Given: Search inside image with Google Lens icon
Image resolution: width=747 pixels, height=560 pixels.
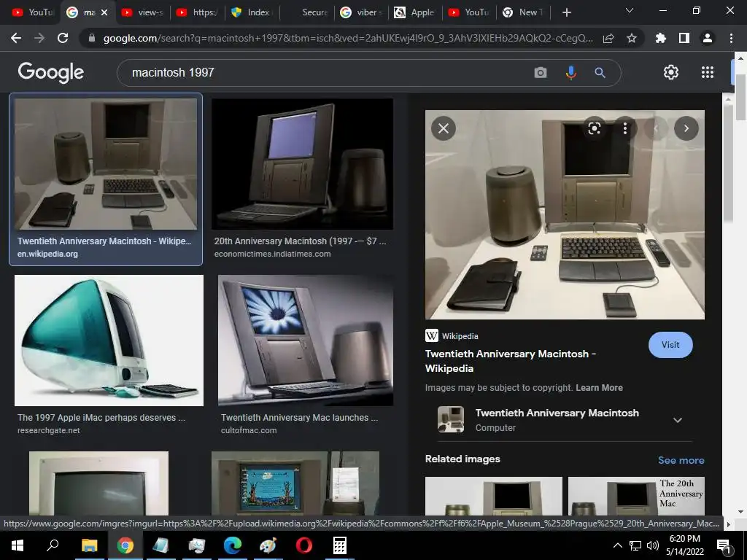Looking at the screenshot, I should pyautogui.click(x=594, y=128).
